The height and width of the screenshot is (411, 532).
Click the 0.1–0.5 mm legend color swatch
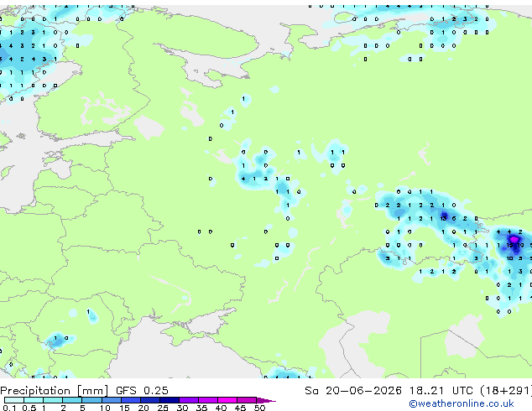pyautogui.click(x=14, y=400)
